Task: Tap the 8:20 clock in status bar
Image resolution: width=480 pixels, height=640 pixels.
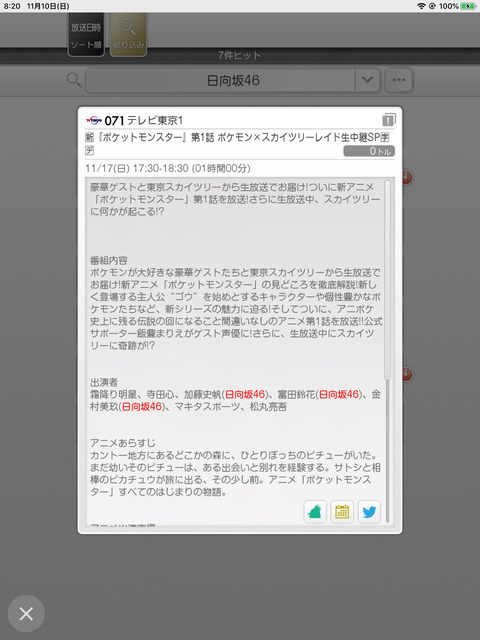Action: coord(12,6)
